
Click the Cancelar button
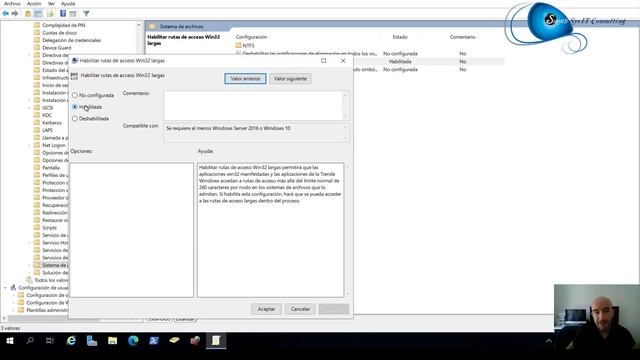point(300,309)
